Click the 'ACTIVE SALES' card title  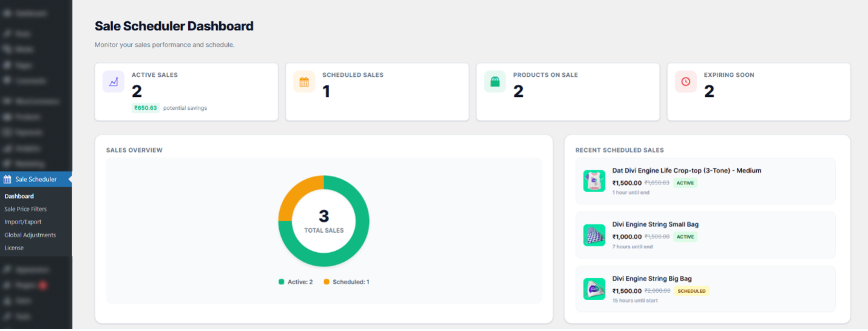pos(155,75)
